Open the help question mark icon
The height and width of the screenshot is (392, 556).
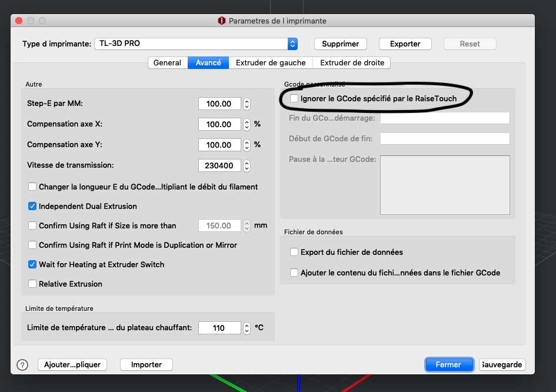pyautogui.click(x=22, y=365)
